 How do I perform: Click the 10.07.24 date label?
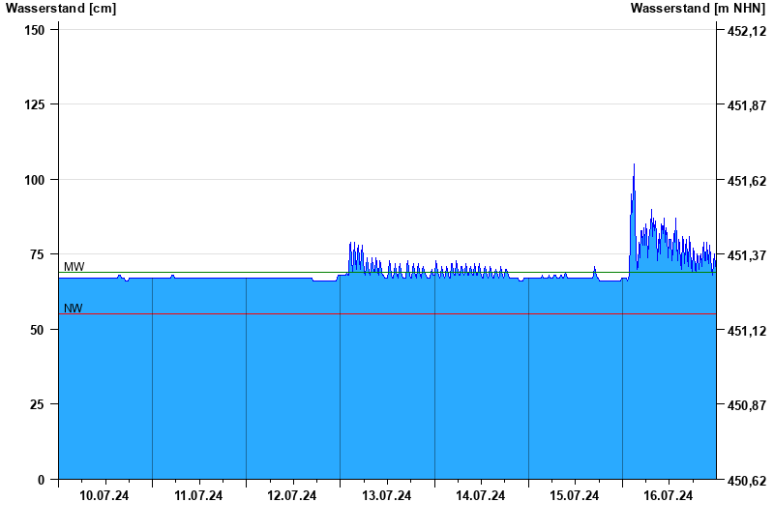[x=104, y=495]
